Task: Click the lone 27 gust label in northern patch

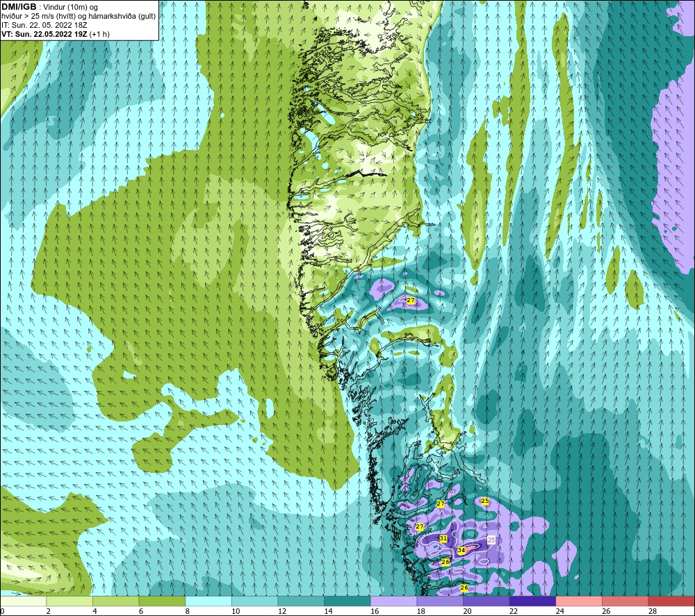Action: click(x=411, y=300)
